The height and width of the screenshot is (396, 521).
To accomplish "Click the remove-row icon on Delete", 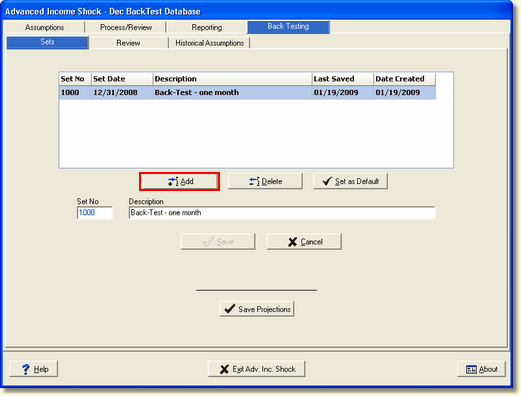I will tap(254, 182).
